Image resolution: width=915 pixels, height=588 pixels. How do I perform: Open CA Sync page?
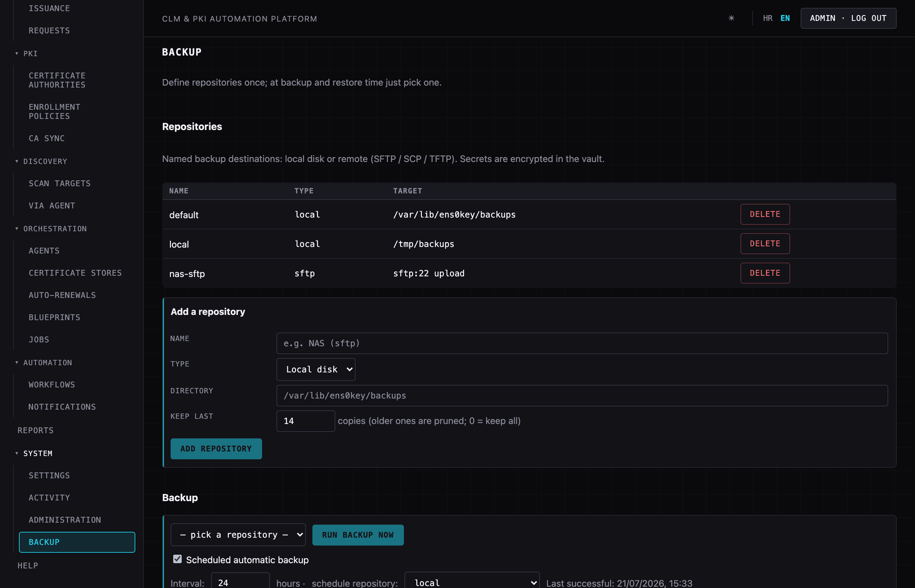point(47,138)
